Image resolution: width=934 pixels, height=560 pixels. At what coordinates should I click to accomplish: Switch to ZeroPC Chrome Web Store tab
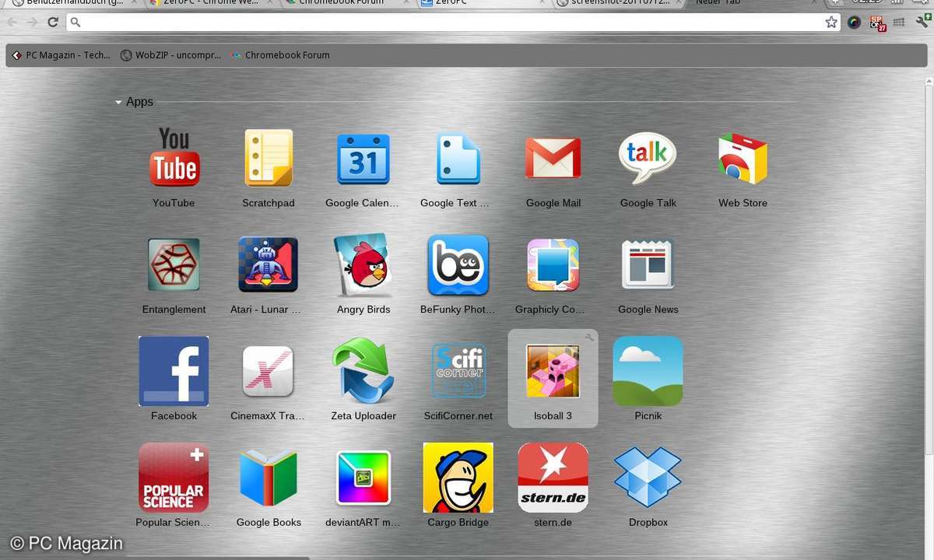(x=209, y=3)
